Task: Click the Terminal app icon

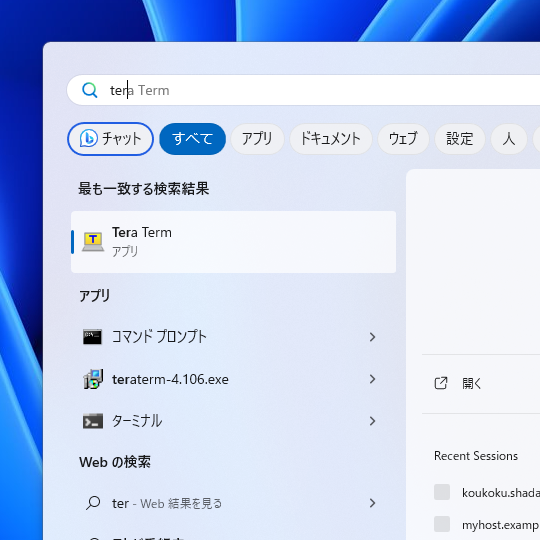Action: click(93, 421)
